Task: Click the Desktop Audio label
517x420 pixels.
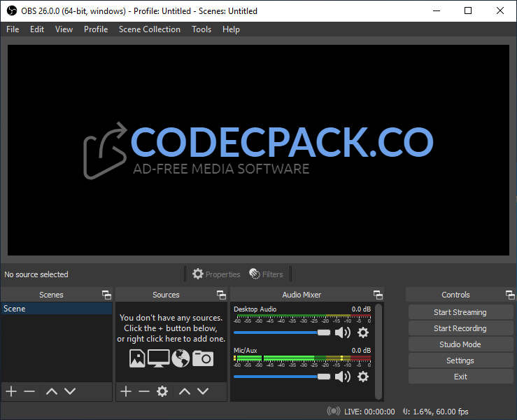Action: [255, 309]
